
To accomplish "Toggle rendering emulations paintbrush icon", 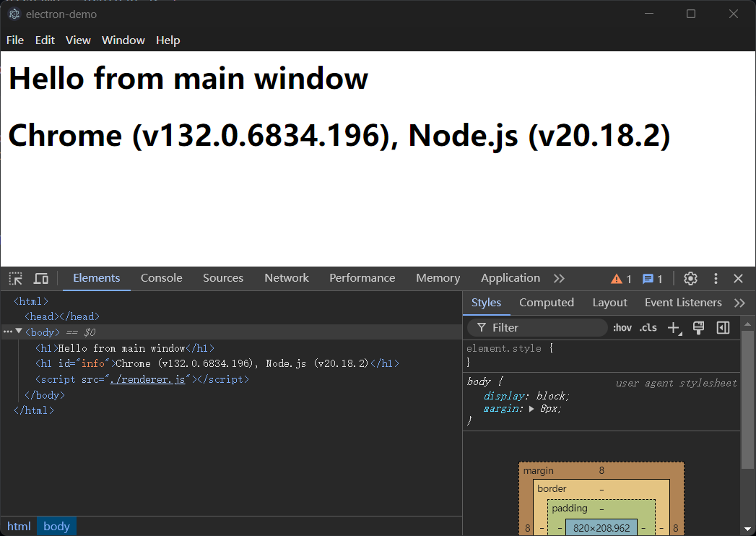I will pos(698,328).
